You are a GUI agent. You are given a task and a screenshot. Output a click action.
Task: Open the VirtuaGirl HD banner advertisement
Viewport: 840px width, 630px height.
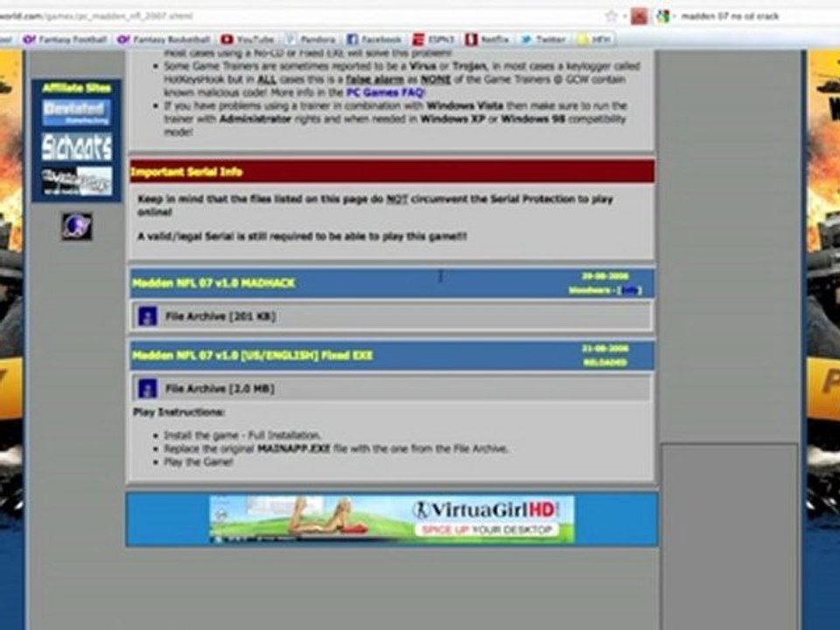pyautogui.click(x=392, y=519)
